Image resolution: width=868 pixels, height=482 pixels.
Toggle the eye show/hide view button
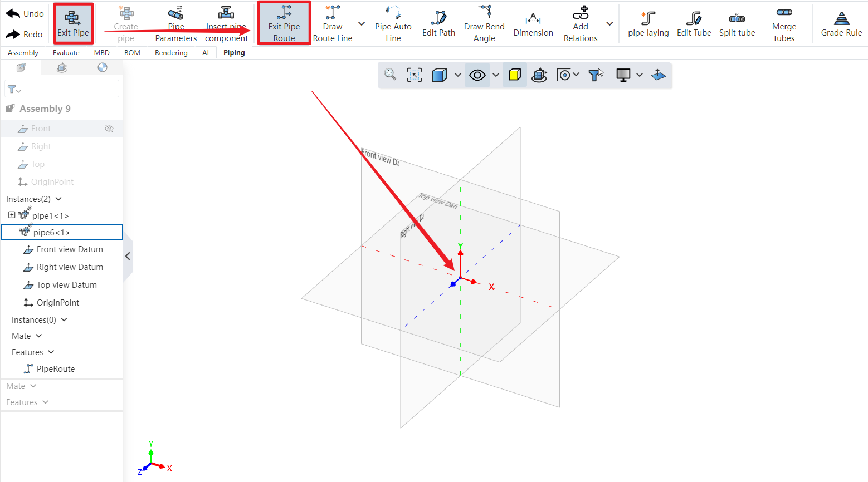coord(477,75)
